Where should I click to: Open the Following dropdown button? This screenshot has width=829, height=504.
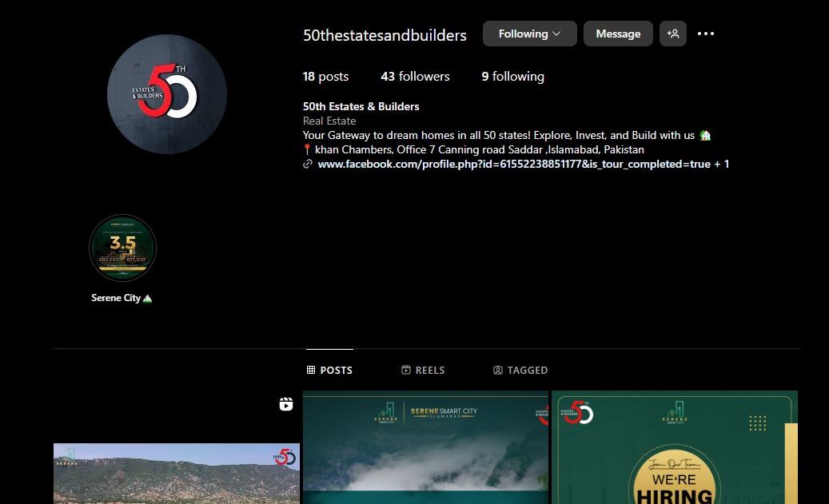click(529, 34)
